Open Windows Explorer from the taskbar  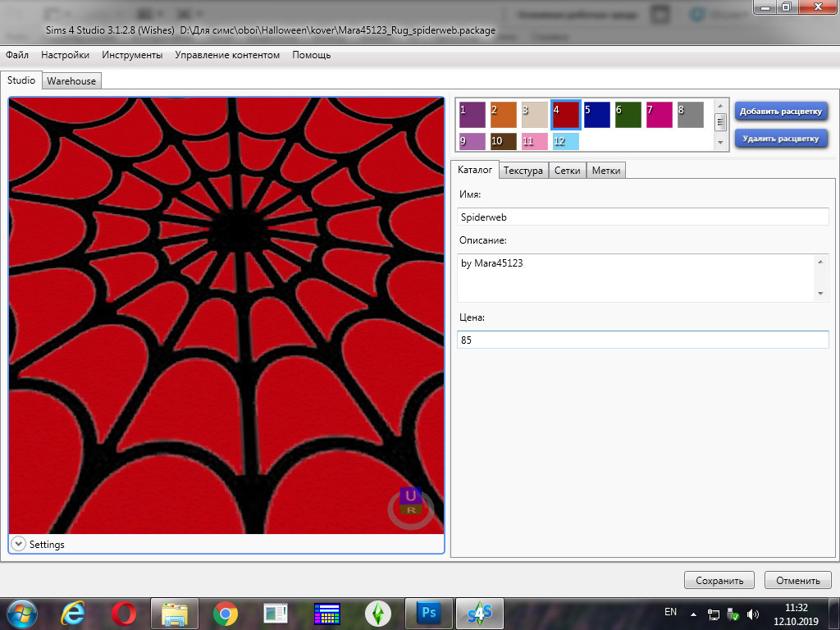coord(175,614)
